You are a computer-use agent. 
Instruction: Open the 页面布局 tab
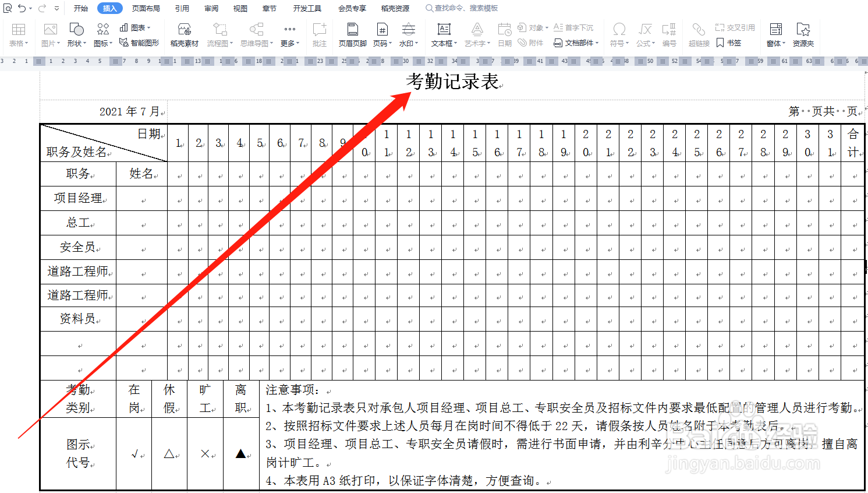[x=146, y=8]
